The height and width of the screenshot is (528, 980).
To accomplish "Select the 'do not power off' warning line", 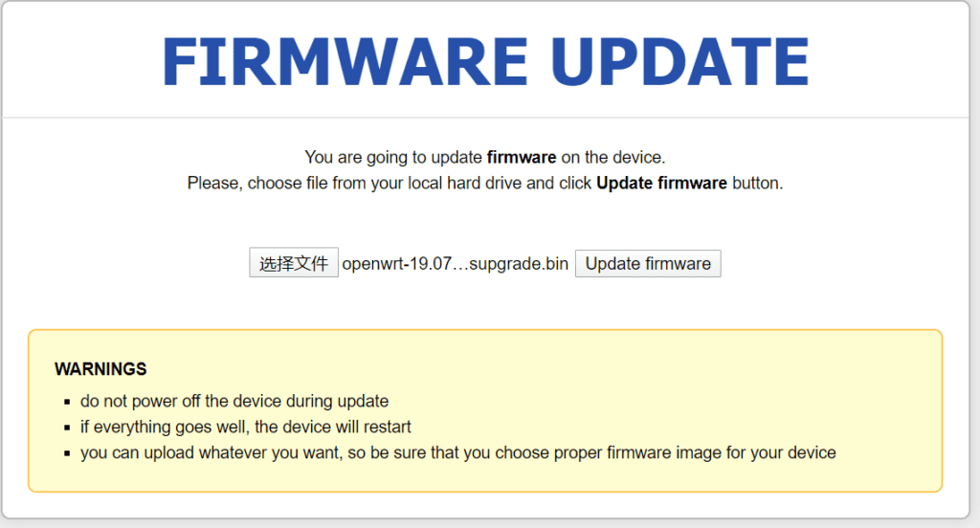I will tap(234, 402).
